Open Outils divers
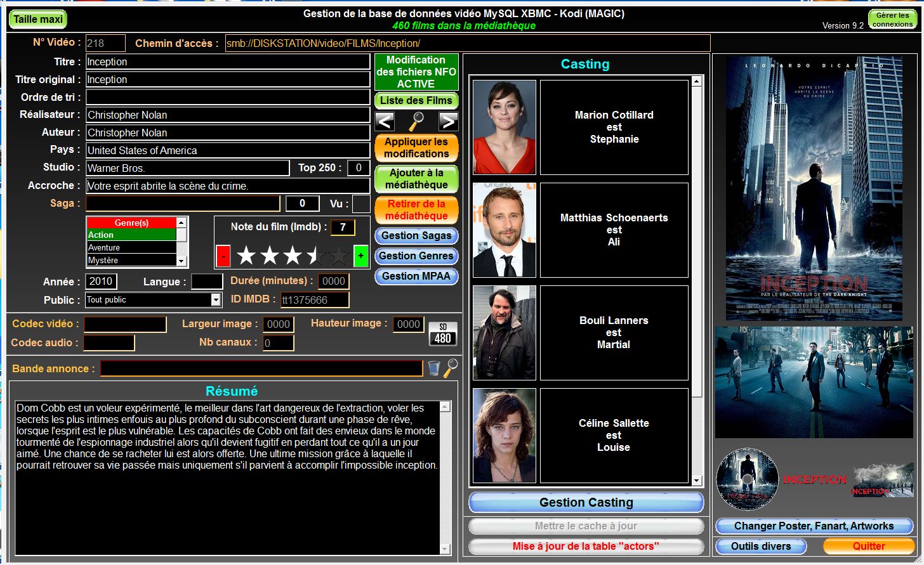This screenshot has width=924, height=565. (x=762, y=546)
